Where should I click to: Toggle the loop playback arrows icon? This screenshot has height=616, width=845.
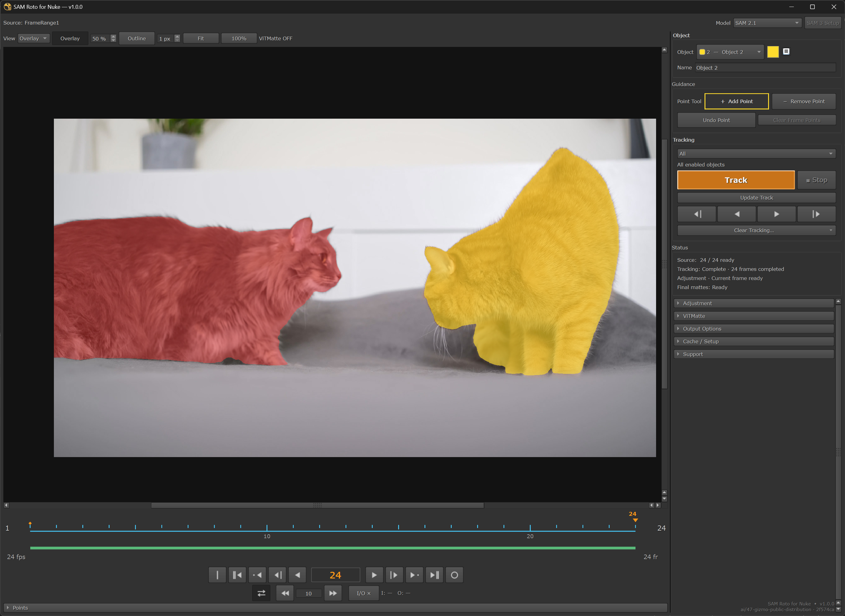[261, 593]
